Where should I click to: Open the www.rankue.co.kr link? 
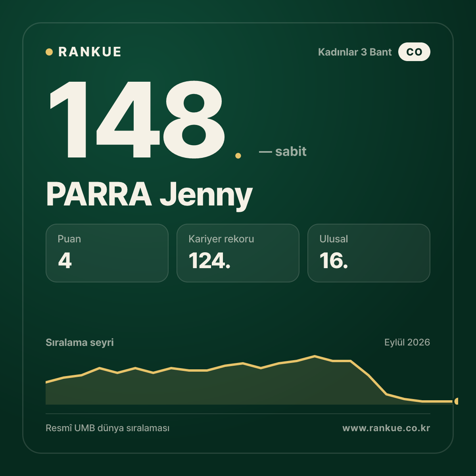pyautogui.click(x=386, y=428)
